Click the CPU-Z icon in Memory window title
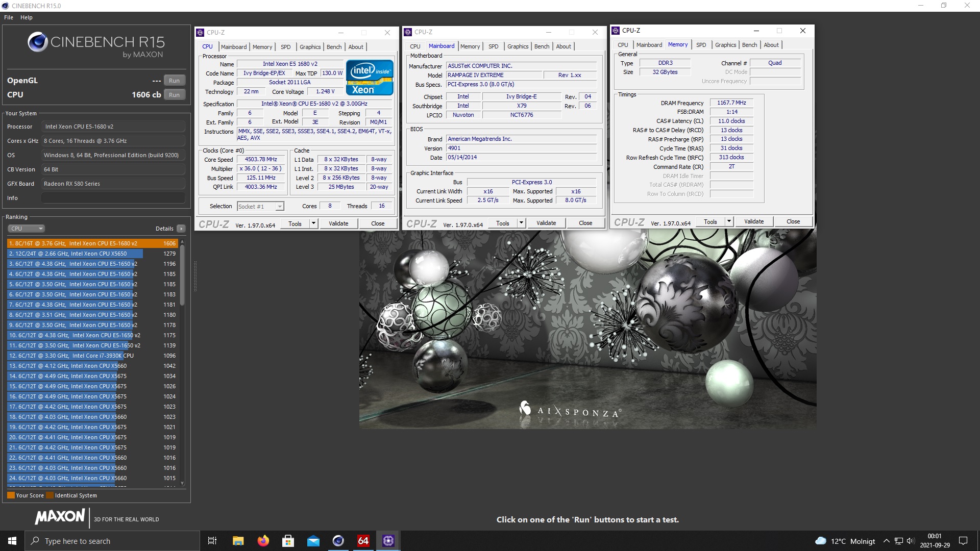This screenshot has width=980, height=551. [616, 31]
